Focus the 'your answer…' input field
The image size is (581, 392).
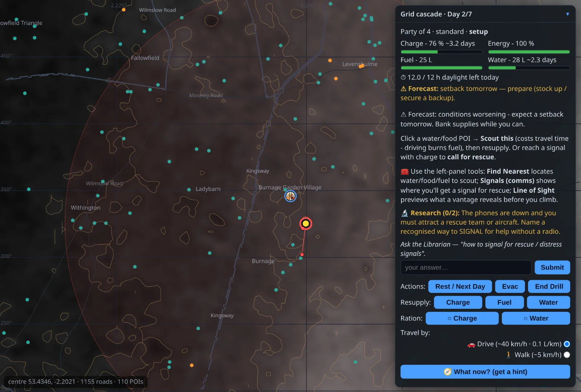pyautogui.click(x=466, y=268)
